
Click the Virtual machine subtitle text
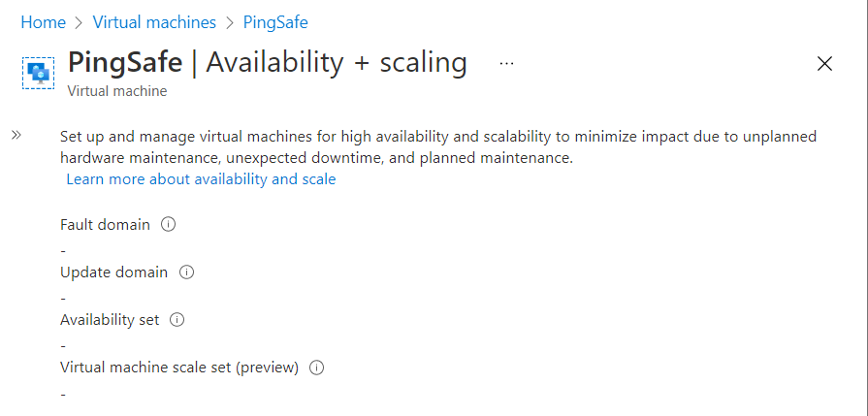click(116, 91)
